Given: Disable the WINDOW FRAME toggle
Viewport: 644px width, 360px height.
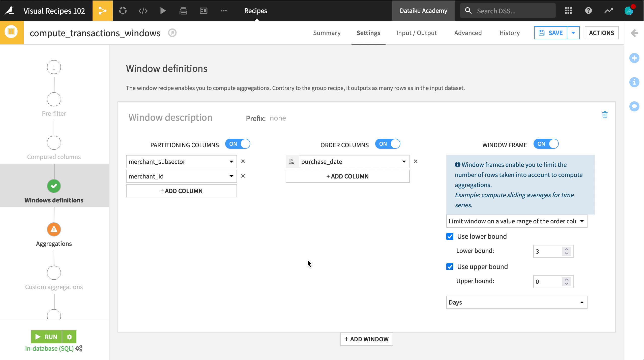Looking at the screenshot, I should tap(546, 144).
